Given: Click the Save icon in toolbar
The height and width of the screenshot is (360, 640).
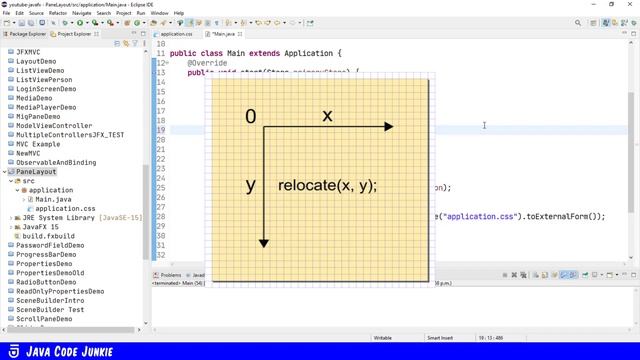Looking at the screenshot, I should point(22,23).
